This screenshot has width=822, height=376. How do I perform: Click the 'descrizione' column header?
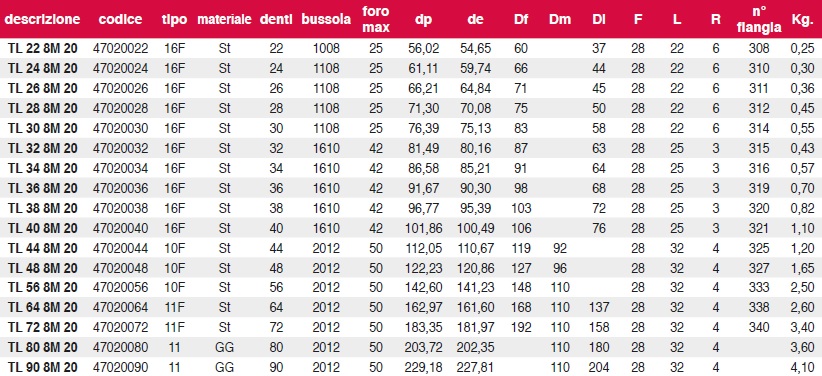42,19
